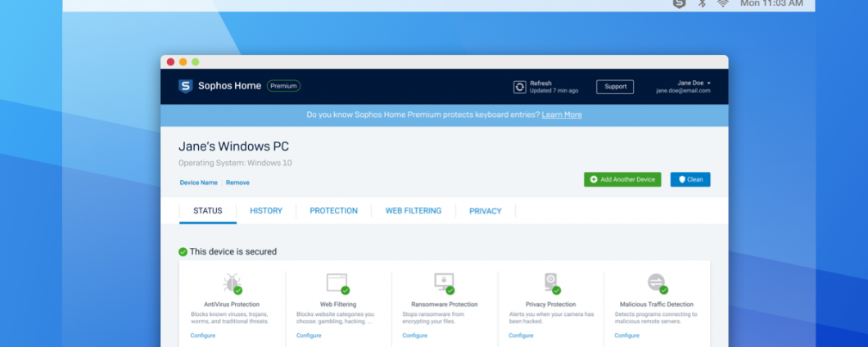The height and width of the screenshot is (347, 868).
Task: Configure Web Filtering settings
Action: pos(309,336)
